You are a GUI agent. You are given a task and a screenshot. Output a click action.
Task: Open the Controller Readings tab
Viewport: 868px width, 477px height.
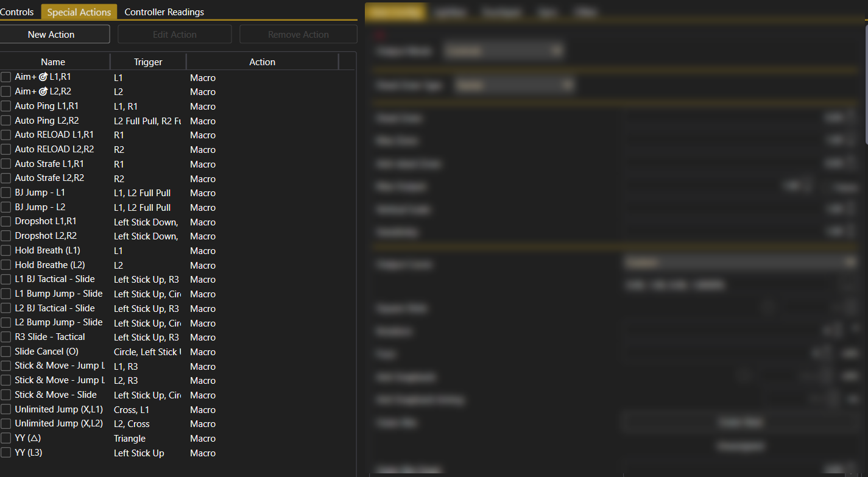(x=164, y=11)
